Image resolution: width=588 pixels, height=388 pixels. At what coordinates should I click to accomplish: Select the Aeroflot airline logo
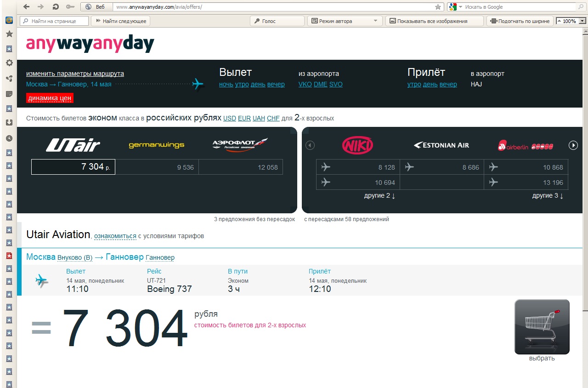pyautogui.click(x=240, y=145)
